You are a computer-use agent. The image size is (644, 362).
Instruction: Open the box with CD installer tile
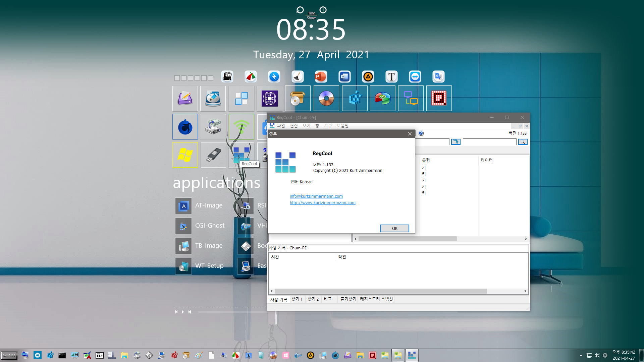pos(298,98)
